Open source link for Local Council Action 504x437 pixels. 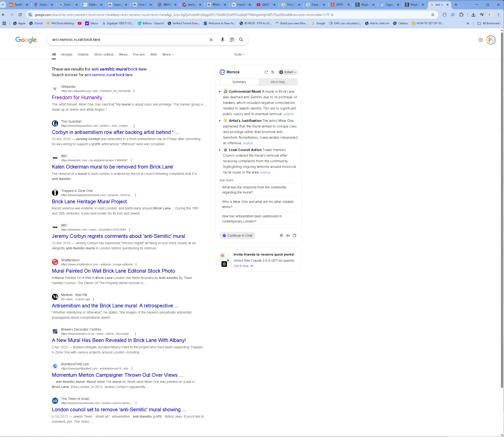point(265,173)
